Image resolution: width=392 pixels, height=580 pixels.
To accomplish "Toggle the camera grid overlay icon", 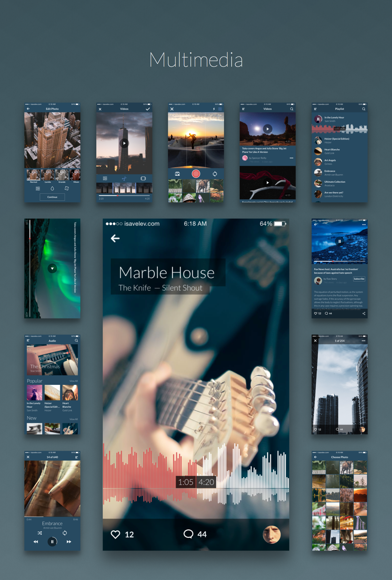I will coord(220,109).
